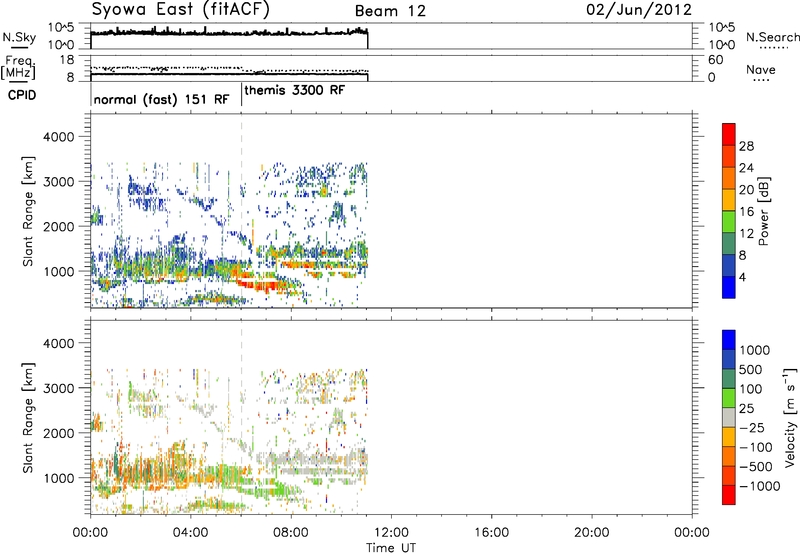Click the "-100" Velocity colorbar label
This screenshot has width=800, height=554.
click(x=756, y=447)
